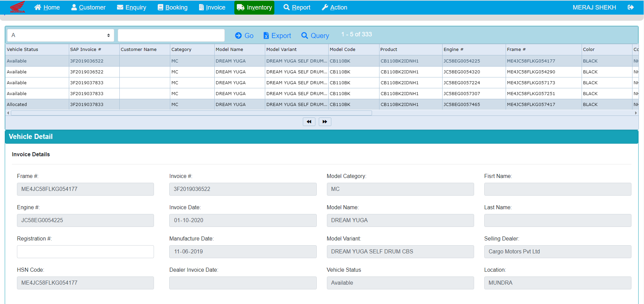Select engine number JC58EG0054225 in the table
Viewport: 644px width, 304px height.
click(x=462, y=61)
